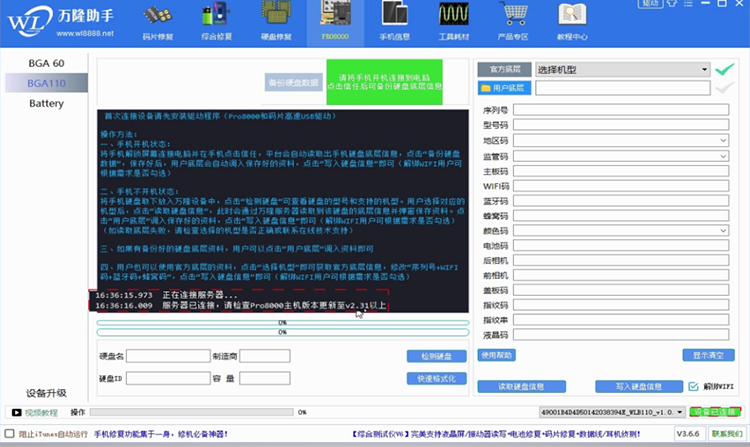The width and height of the screenshot is (750, 447).
Task: Click the 电池码 battery code field
Action: pyautogui.click(x=621, y=246)
